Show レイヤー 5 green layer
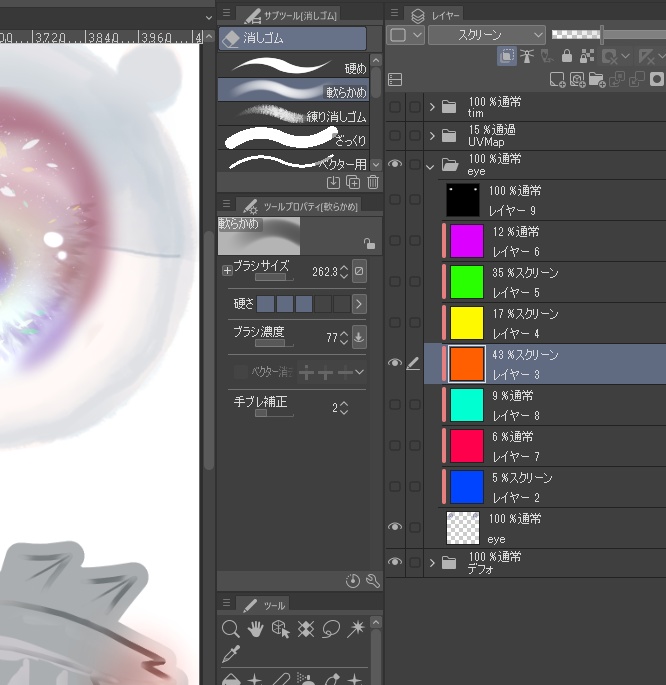Screen dimensions: 666x685 tap(395, 281)
